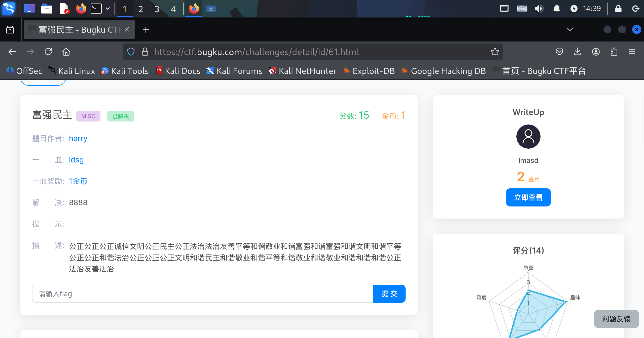Switch to workspace 4

pyautogui.click(x=173, y=9)
